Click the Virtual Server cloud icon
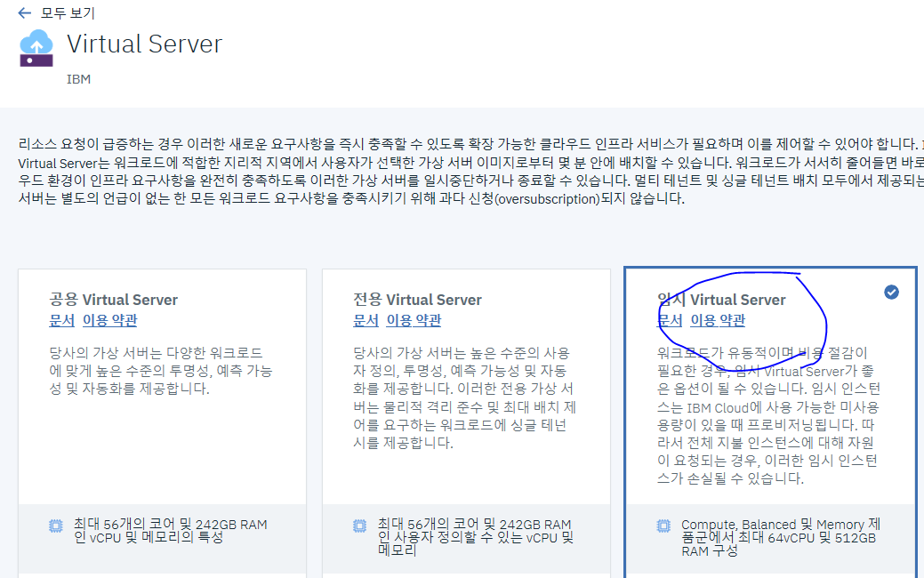Screen dimensions: 924x578 tap(36, 48)
